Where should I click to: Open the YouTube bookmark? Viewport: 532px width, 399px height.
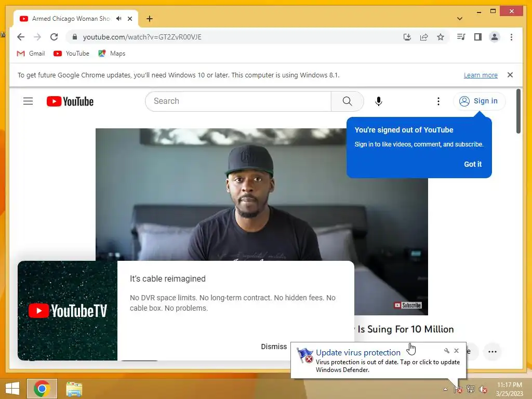pos(72,54)
